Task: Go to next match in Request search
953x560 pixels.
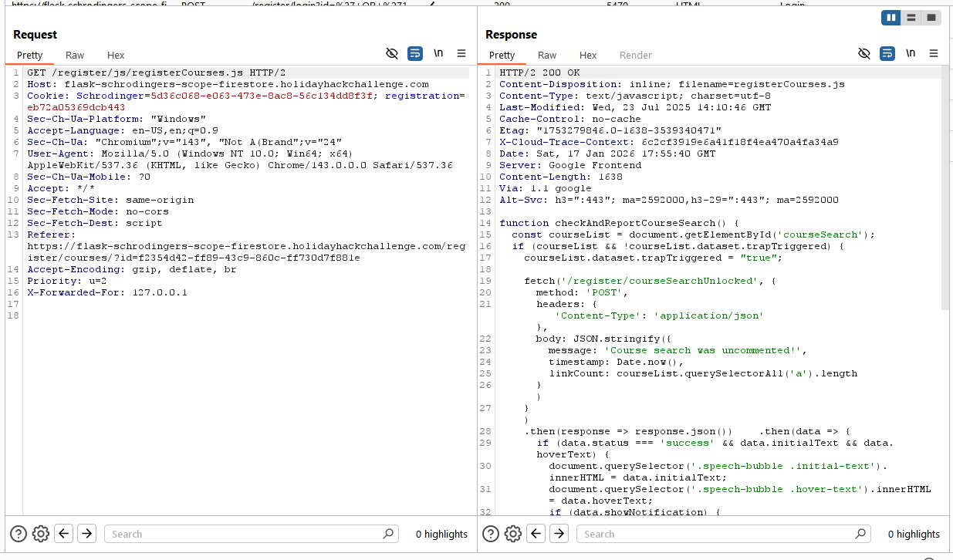Action: tap(87, 533)
